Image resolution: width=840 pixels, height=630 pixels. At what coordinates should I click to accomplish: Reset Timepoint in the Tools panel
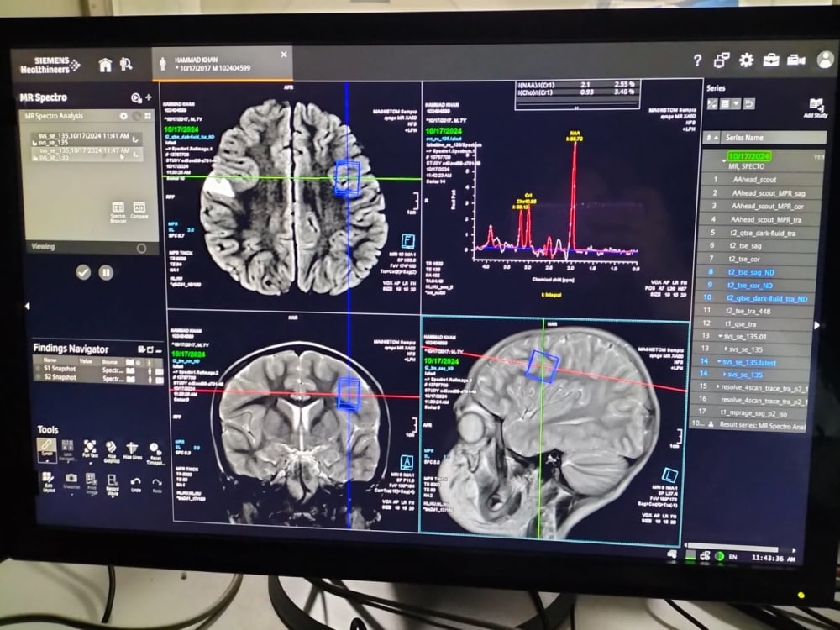[x=155, y=452]
